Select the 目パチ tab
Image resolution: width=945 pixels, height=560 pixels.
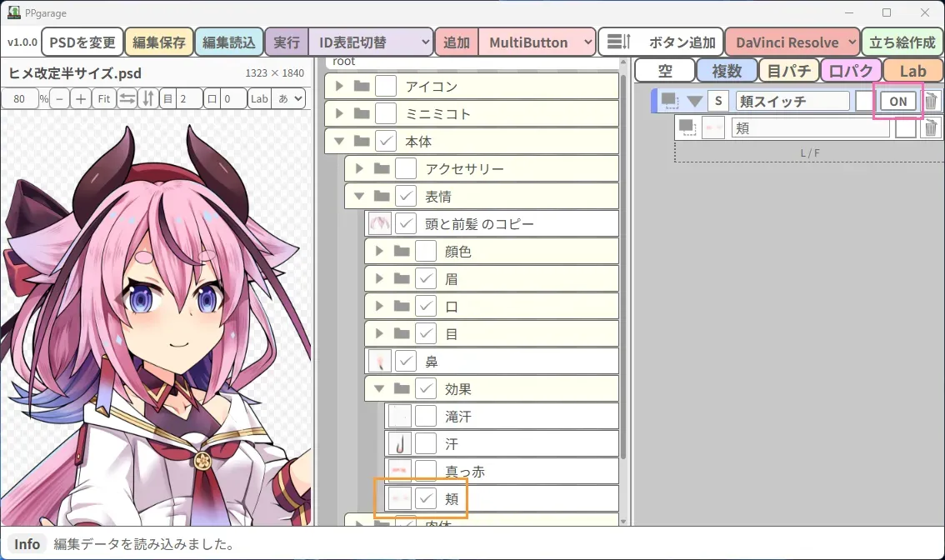coord(789,71)
